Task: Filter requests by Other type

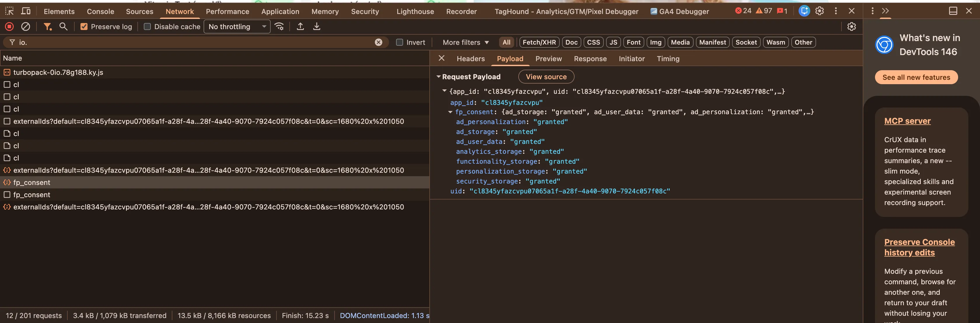Action: (x=803, y=42)
